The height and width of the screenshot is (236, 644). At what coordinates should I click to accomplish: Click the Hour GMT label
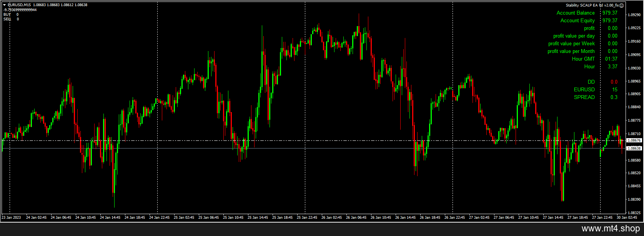583,59
